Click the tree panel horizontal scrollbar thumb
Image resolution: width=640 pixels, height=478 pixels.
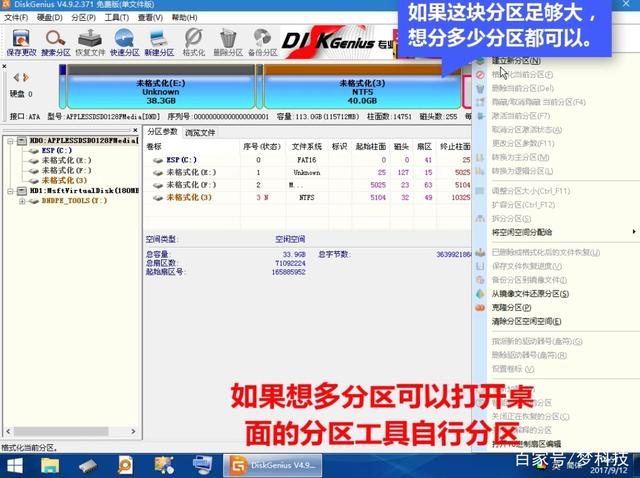click(61, 431)
